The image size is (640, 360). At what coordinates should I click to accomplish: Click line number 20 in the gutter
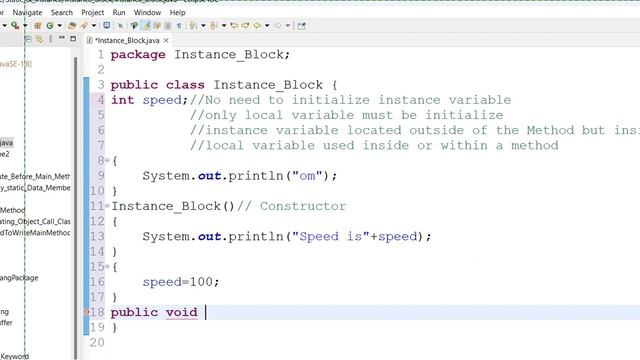[97, 342]
